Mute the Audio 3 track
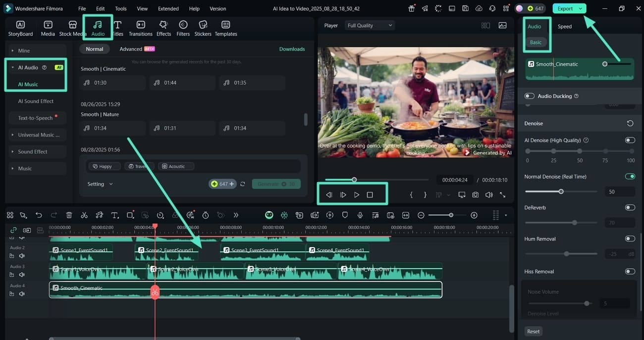644x340 pixels. point(22,275)
